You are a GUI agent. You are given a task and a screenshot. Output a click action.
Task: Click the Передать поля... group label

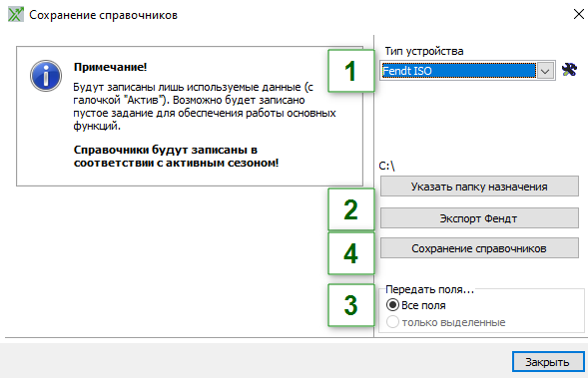coord(429,289)
